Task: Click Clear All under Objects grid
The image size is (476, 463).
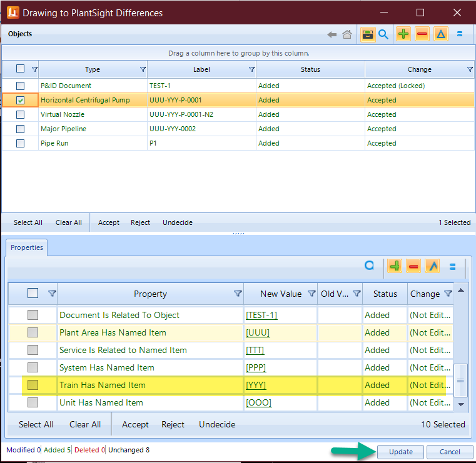Action: (69, 222)
